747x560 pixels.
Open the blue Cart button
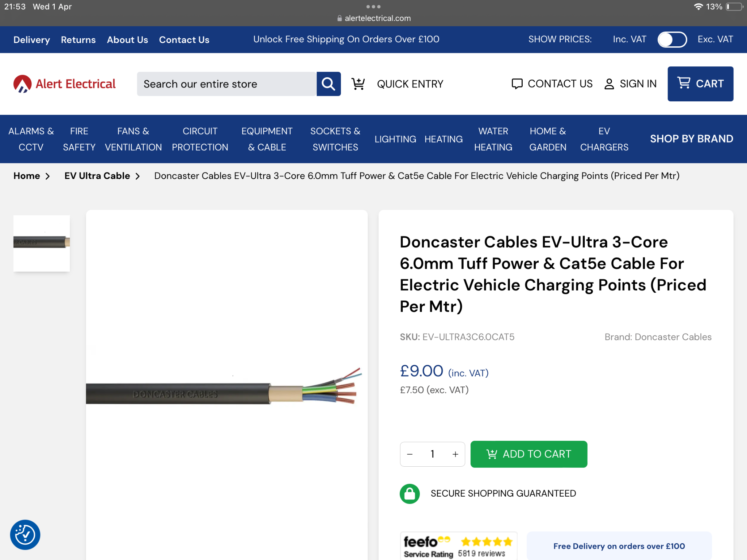[x=700, y=84]
